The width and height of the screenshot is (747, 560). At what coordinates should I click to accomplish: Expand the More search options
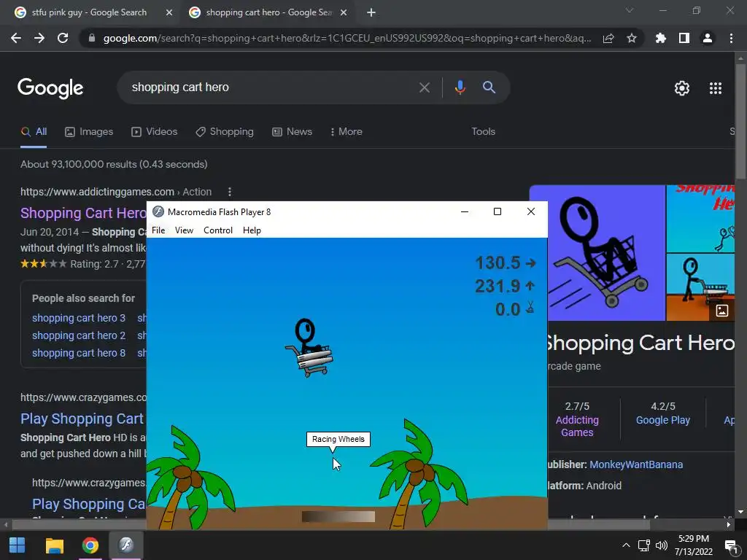point(347,132)
